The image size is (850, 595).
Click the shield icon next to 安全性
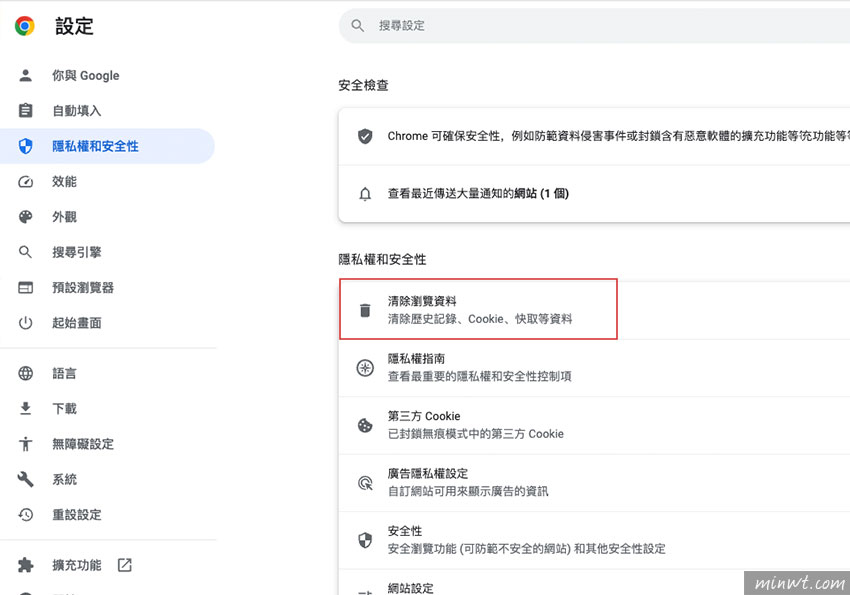[x=365, y=540]
